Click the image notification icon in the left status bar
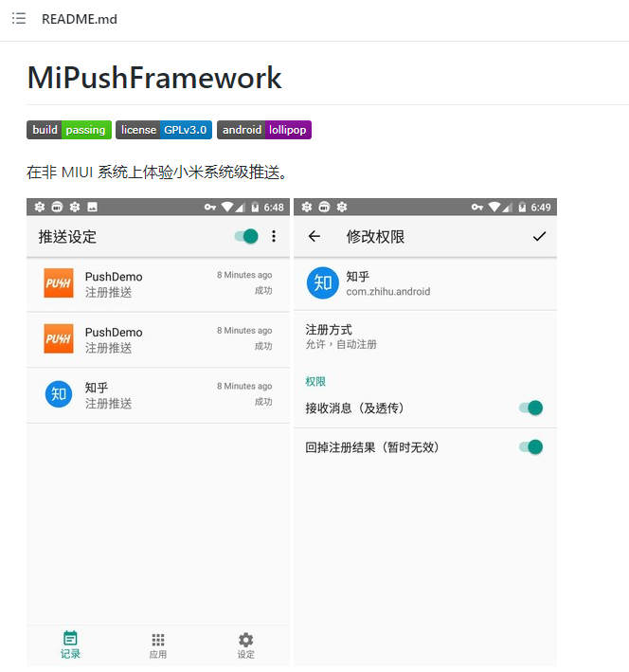629x672 pixels. [x=92, y=208]
